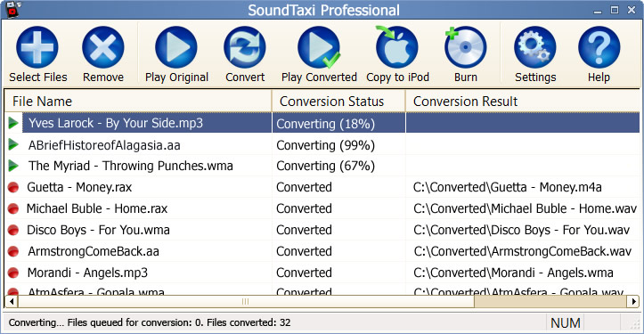Select the green play icon beside ABriefHistoreofAlagasia.aa

13,144
